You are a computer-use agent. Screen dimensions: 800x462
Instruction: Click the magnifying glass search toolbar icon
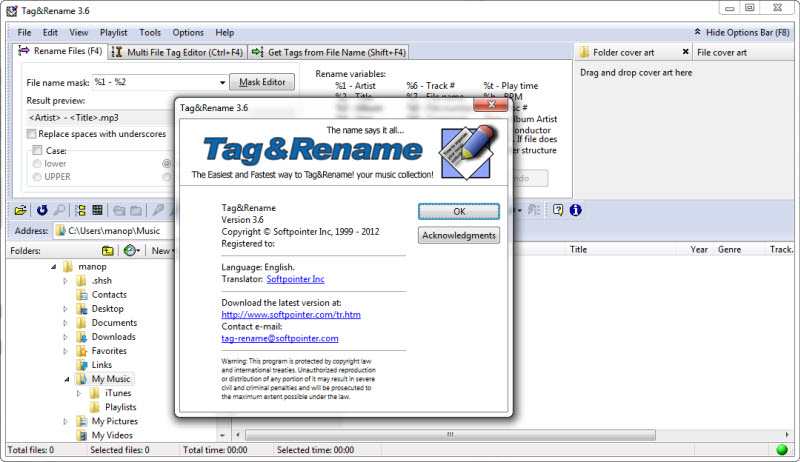(59, 210)
